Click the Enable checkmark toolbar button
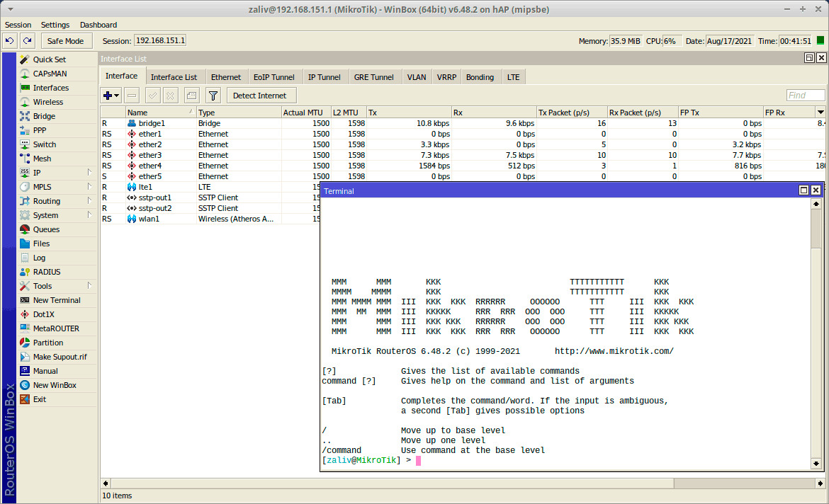The width and height of the screenshot is (829, 504). (x=152, y=96)
